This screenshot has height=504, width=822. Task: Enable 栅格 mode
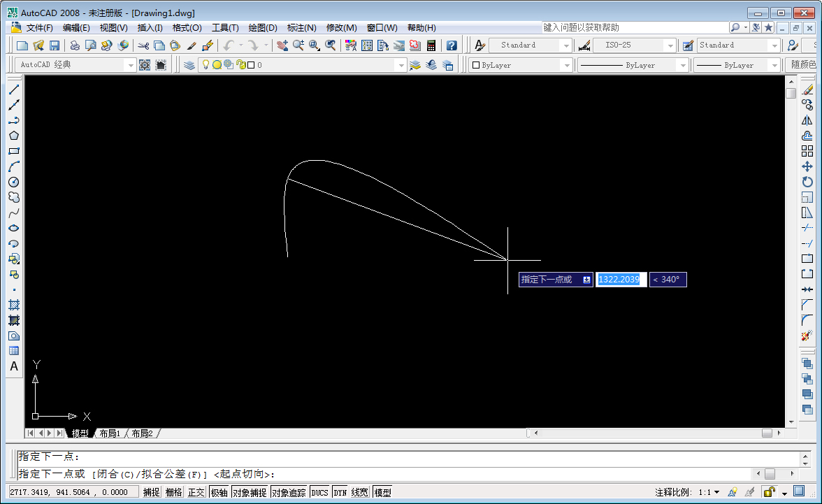pyautogui.click(x=173, y=491)
